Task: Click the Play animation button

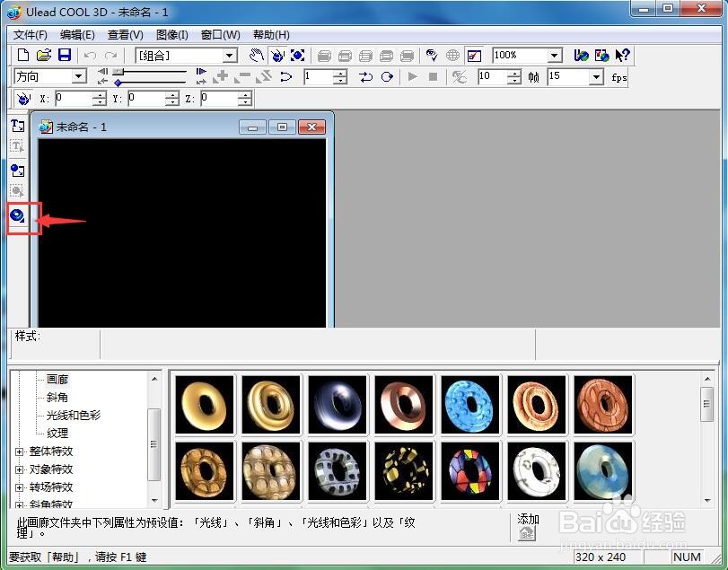Action: click(412, 76)
